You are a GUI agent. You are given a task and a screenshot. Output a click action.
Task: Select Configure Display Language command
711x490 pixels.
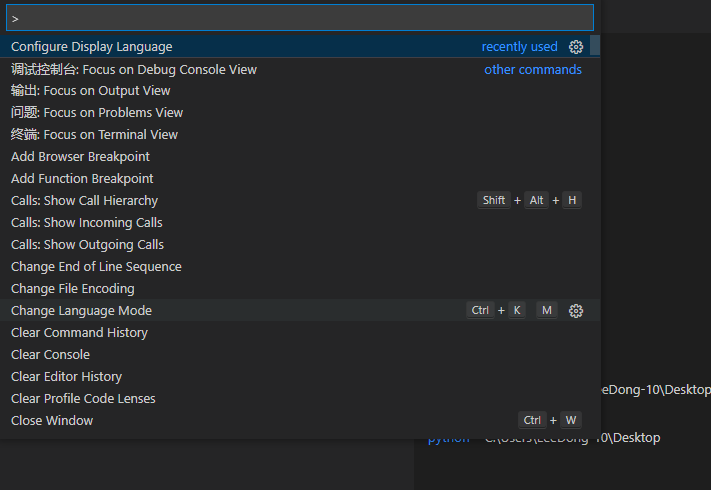(92, 47)
